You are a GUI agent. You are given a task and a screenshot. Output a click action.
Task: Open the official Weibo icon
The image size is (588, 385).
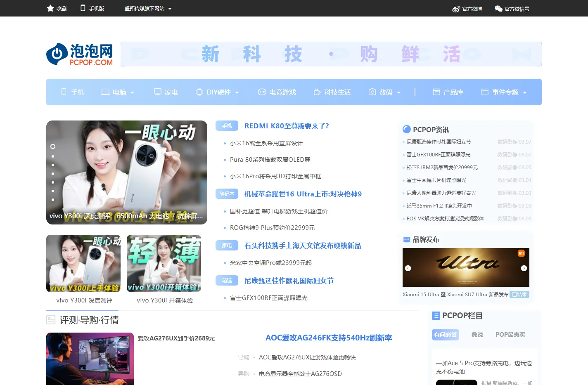pos(456,9)
